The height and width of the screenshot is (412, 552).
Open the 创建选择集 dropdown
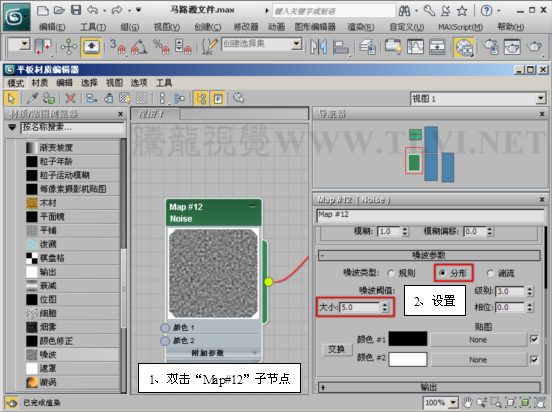[297, 44]
